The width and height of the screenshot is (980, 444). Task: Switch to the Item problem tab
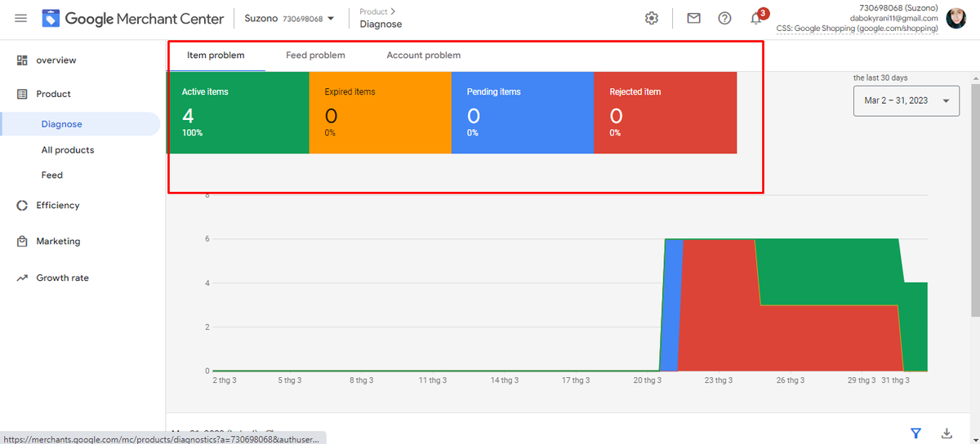point(216,55)
